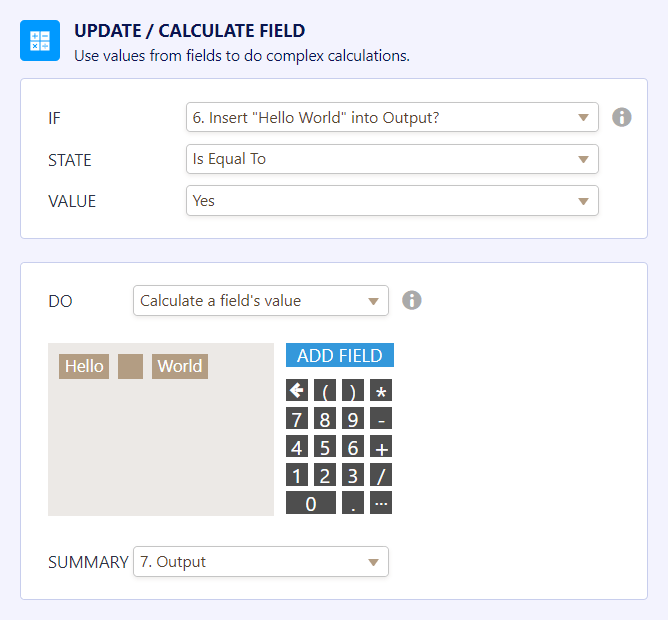Open the SUMMARY '7. Output' dropdown
Screen dimensions: 668x620
260,562
